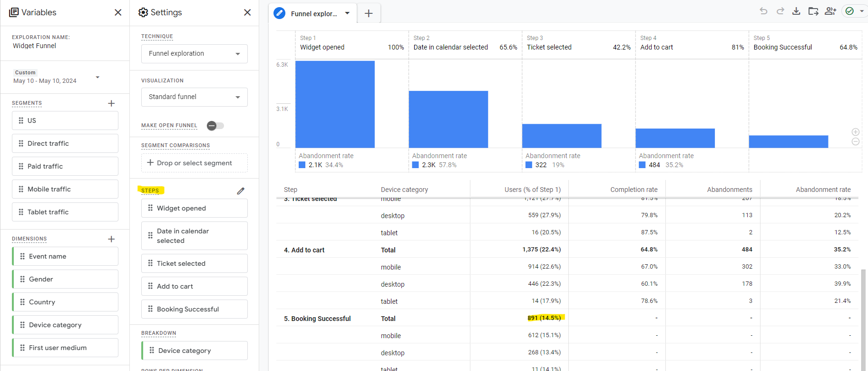Image resolution: width=868 pixels, height=371 pixels.
Task: Click the drag handle of Booking Successful step
Action: click(x=150, y=309)
